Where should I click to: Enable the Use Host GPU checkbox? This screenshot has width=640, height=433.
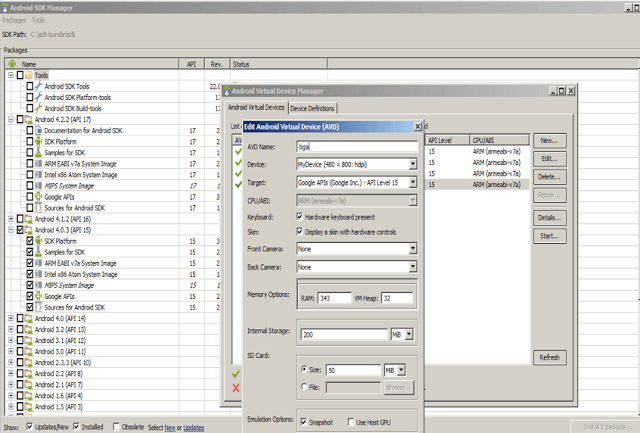pyautogui.click(x=351, y=422)
